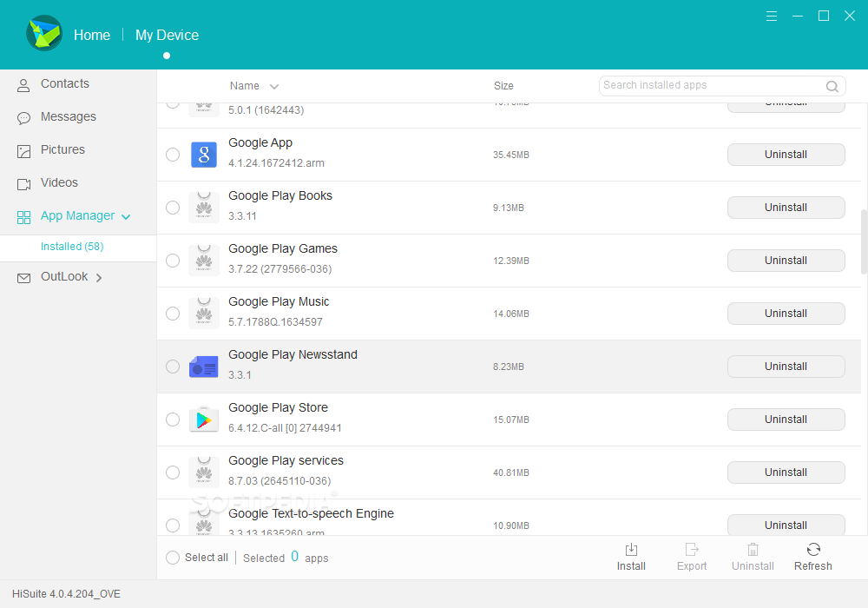Uninstall Google App
Viewport: 868px width, 608px height.
click(786, 155)
